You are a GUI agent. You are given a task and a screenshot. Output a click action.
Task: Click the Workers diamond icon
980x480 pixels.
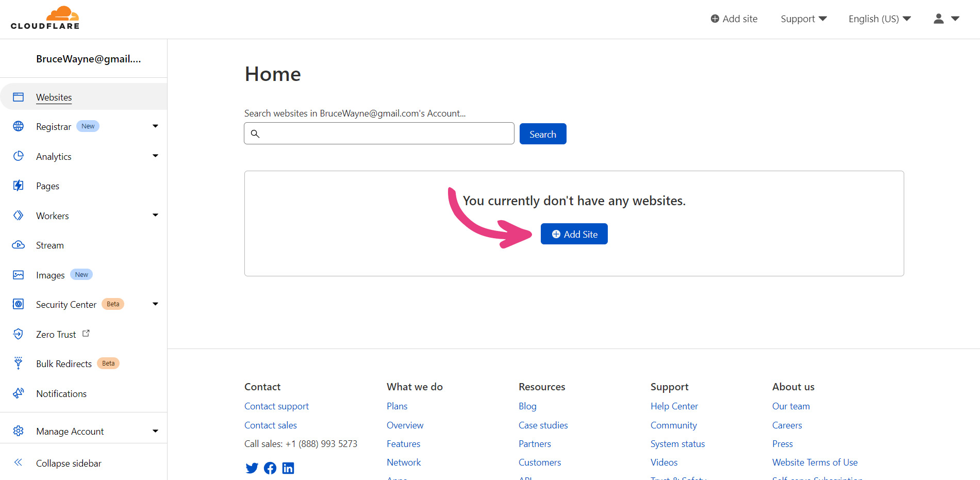click(19, 216)
